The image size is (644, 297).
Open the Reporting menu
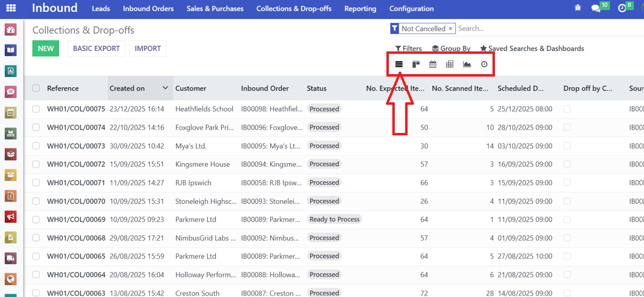coord(360,8)
